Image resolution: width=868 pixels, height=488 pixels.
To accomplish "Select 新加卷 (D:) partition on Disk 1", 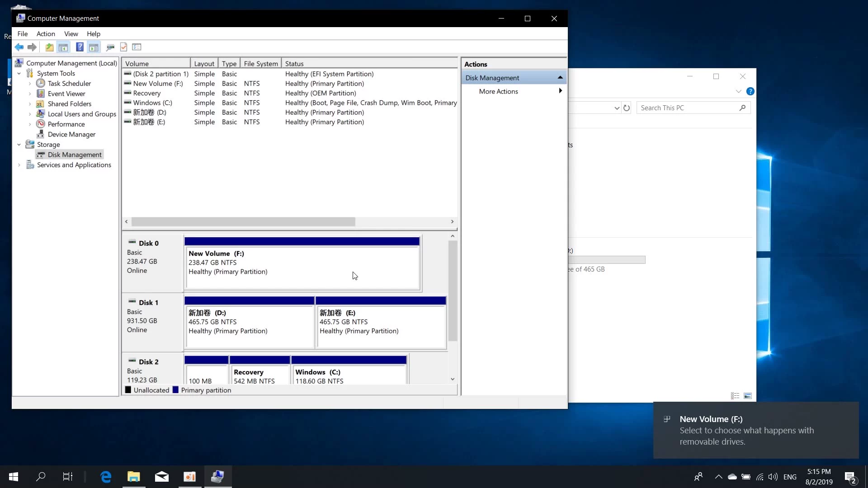I will [249, 323].
